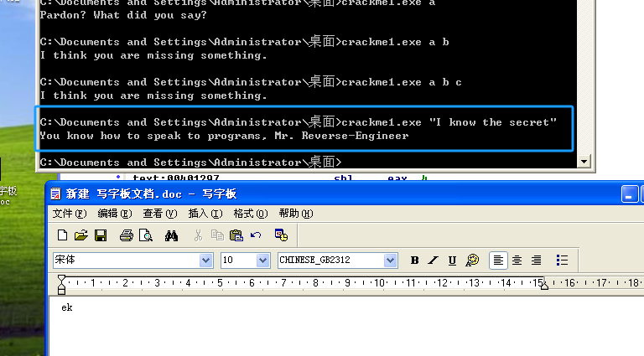Click the left indent marker on ruler
Screen dimensions: 644x356
tap(61, 285)
